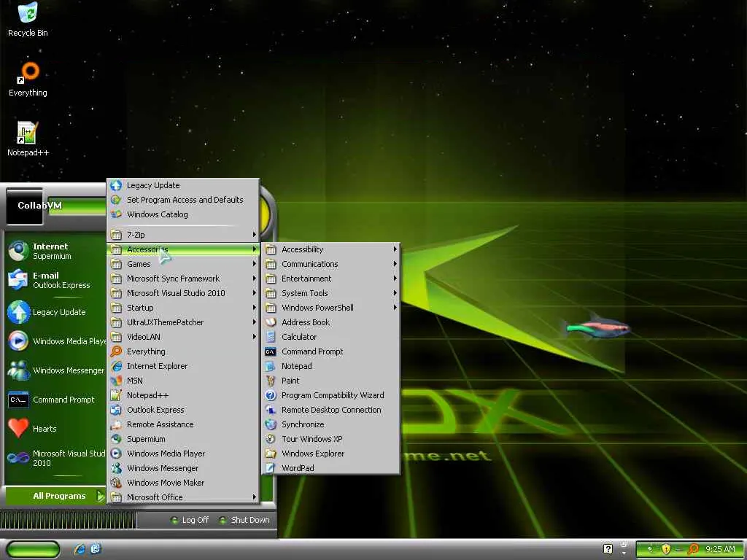This screenshot has height=560, width=747.
Task: Launch Supermium from All Programs list
Action: 183,439
